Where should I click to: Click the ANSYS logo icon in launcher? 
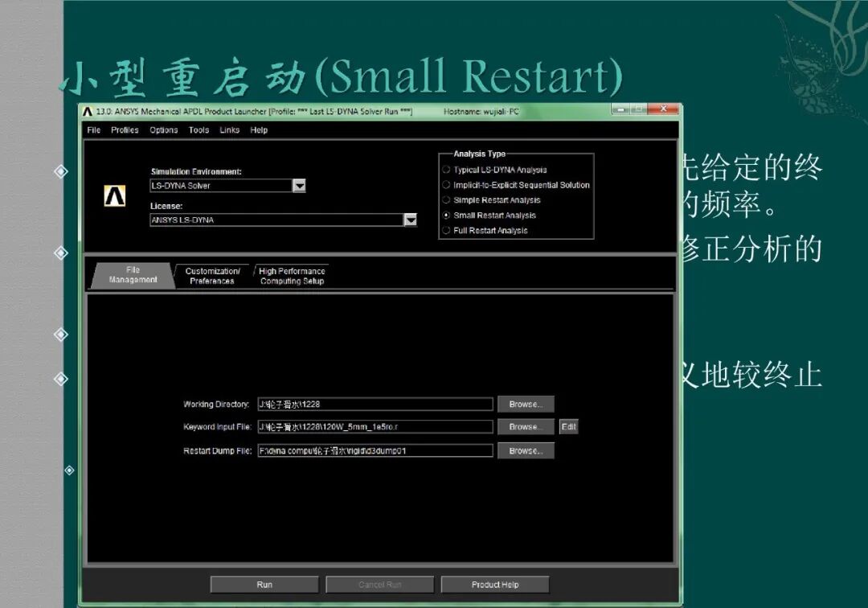115,196
